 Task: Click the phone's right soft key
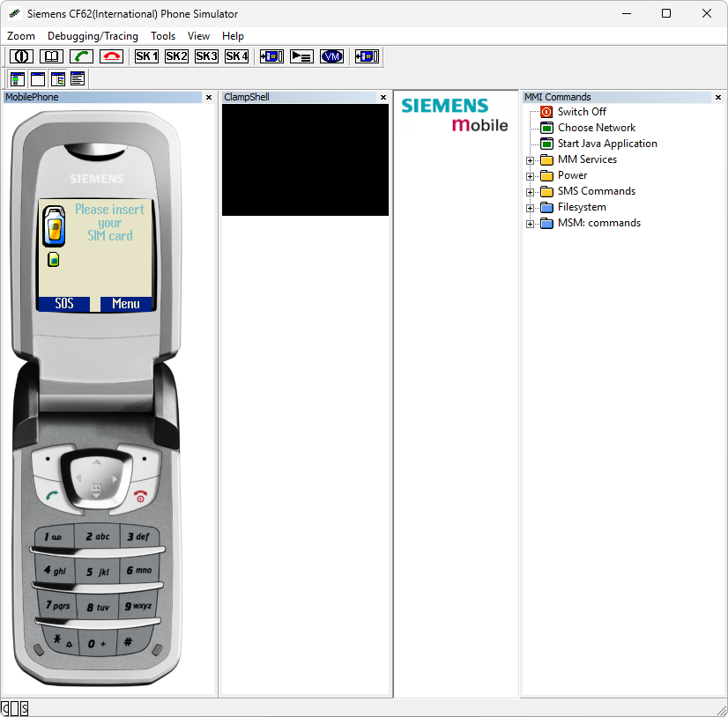click(x=144, y=461)
